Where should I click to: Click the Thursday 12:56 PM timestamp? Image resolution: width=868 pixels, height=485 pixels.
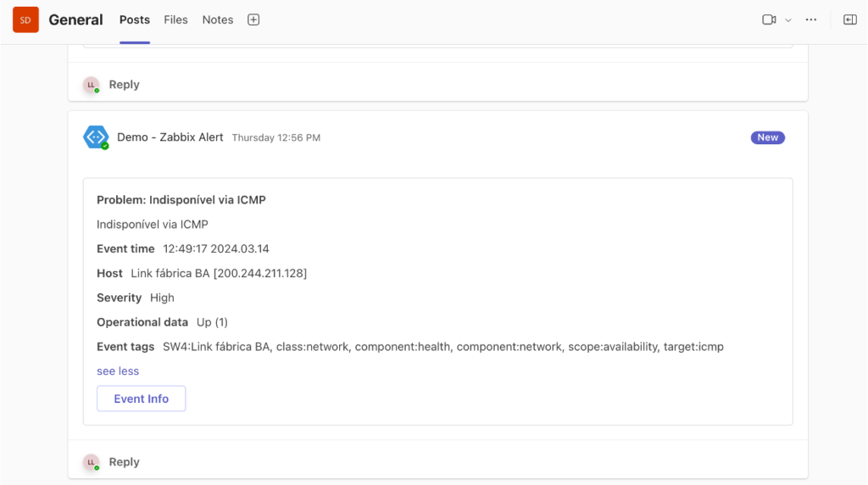coord(276,138)
